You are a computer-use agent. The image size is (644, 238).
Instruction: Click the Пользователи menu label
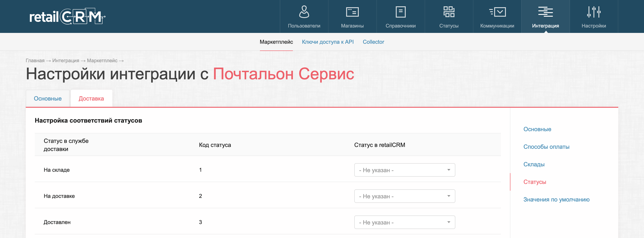pos(304,26)
